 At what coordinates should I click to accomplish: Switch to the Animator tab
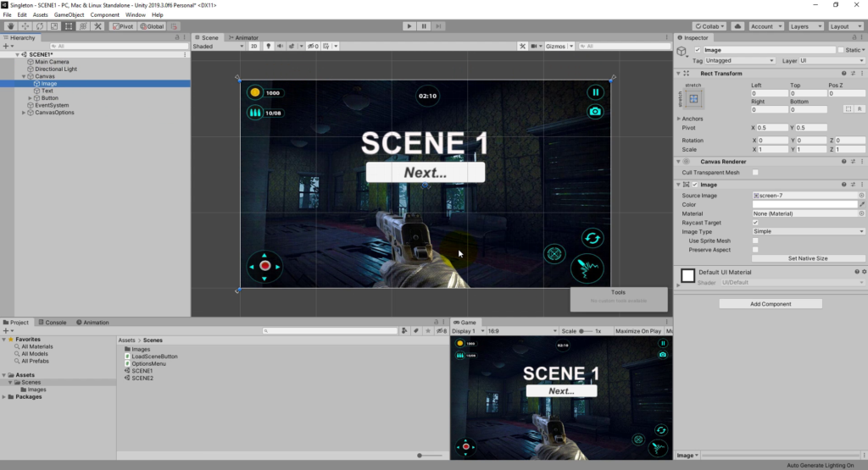click(243, 37)
